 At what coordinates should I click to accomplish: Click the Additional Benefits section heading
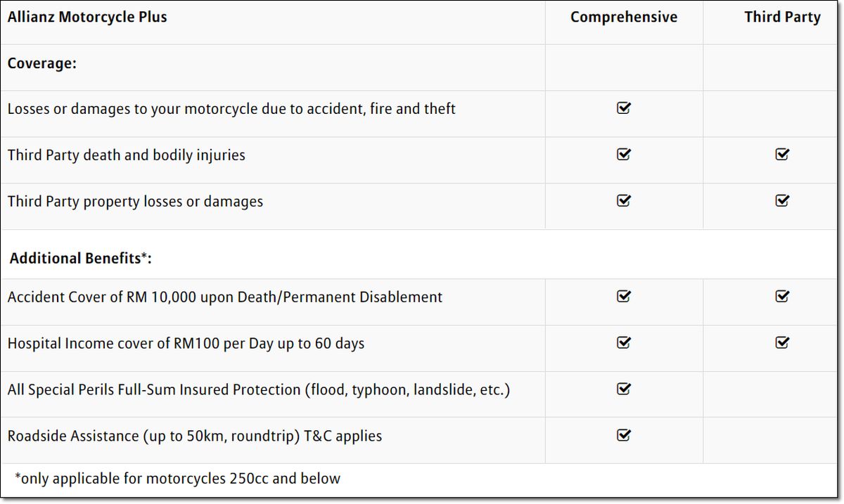pos(80,259)
